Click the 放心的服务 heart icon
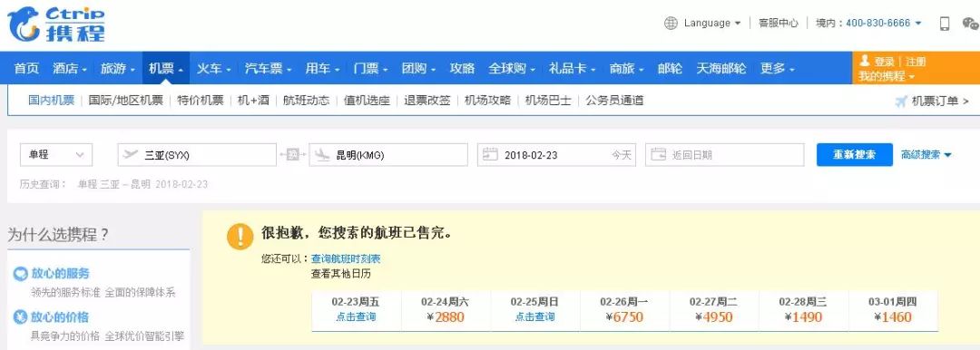 21,274
